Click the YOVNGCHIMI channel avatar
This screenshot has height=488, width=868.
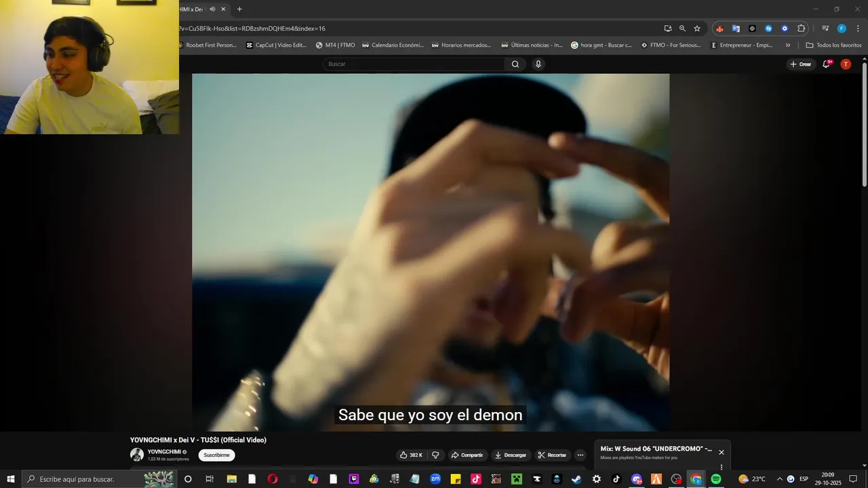[x=137, y=455]
